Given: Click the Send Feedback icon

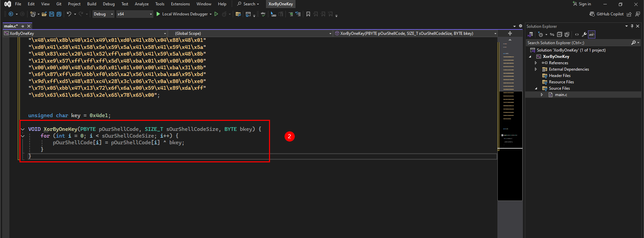Looking at the screenshot, I should (x=638, y=14).
